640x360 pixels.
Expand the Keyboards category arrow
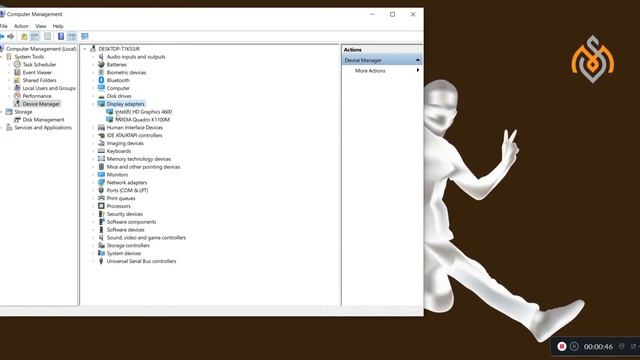pyautogui.click(x=93, y=151)
